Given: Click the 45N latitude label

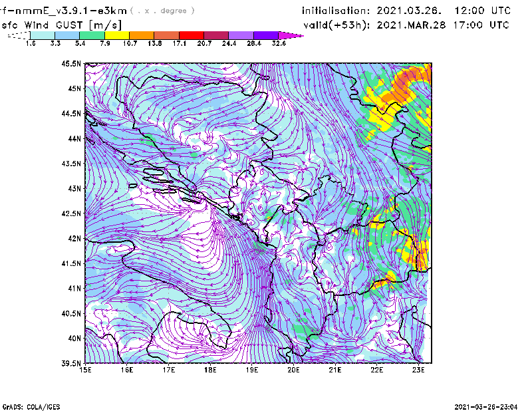Looking at the screenshot, I should coord(74,88).
